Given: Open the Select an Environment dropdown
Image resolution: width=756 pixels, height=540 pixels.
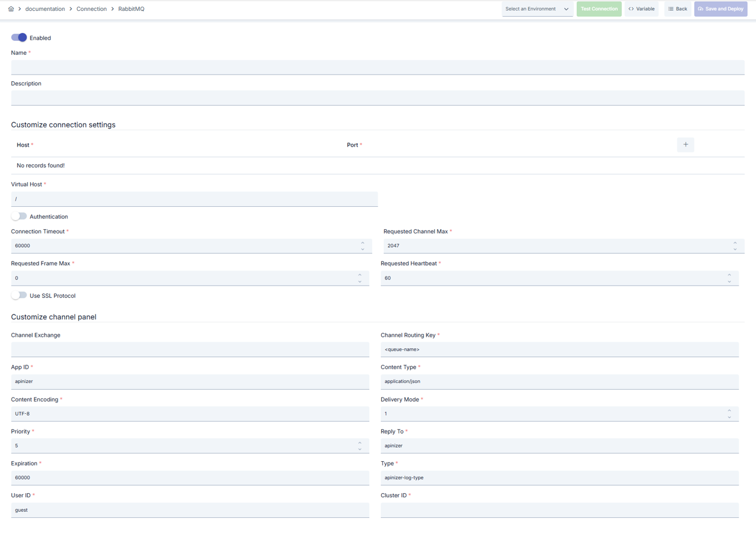Looking at the screenshot, I should [x=537, y=9].
